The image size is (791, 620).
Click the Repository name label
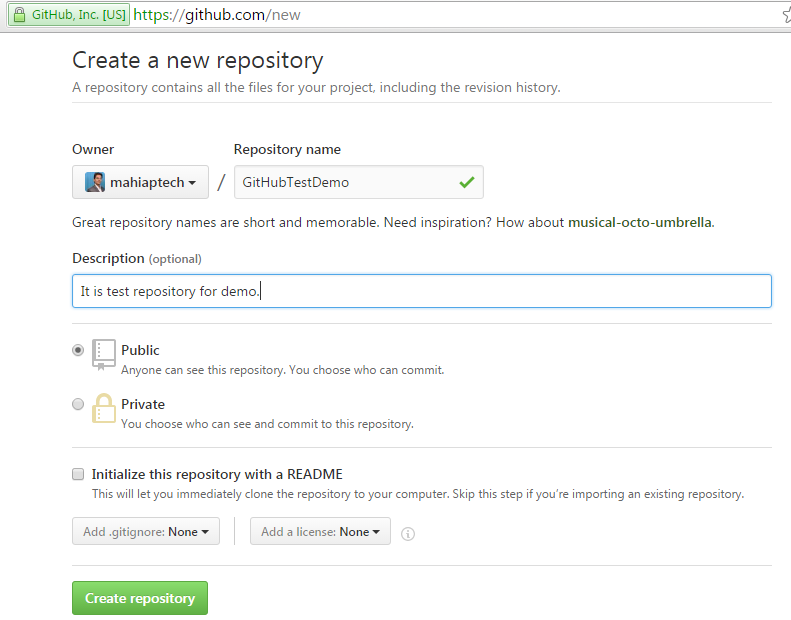click(287, 149)
